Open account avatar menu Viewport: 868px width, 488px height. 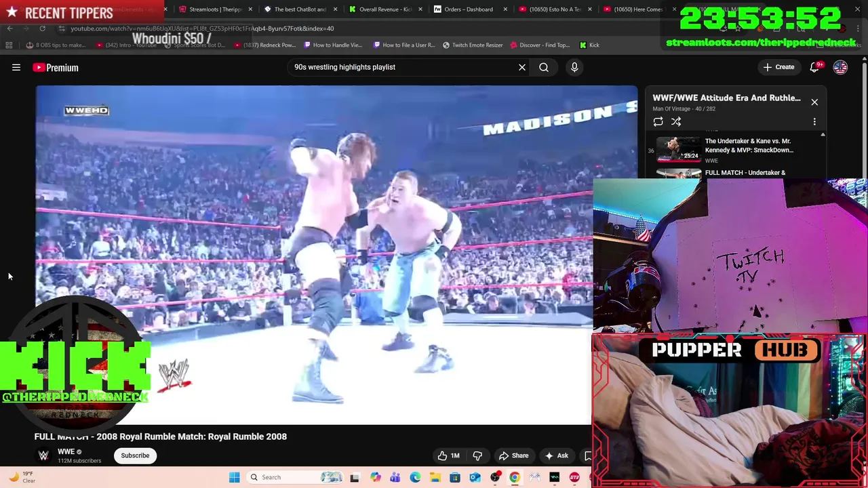[840, 67]
